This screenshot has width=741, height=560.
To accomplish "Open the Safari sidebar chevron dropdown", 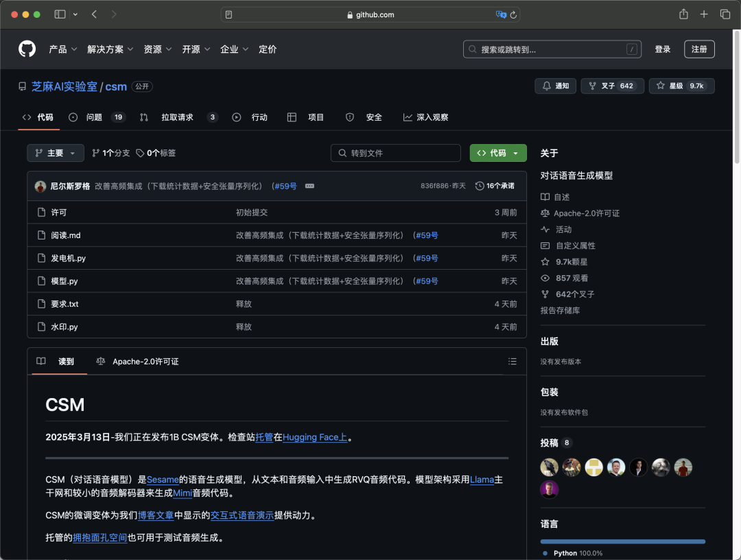I will tap(75, 14).
